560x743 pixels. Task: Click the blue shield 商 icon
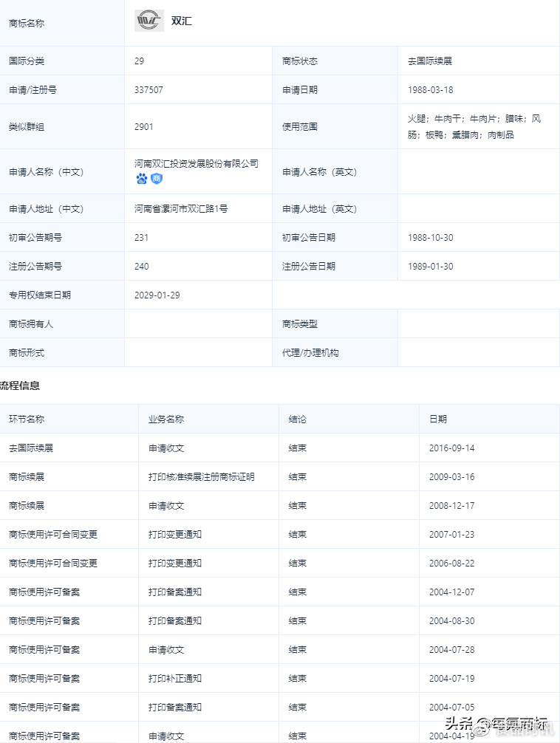(157, 179)
